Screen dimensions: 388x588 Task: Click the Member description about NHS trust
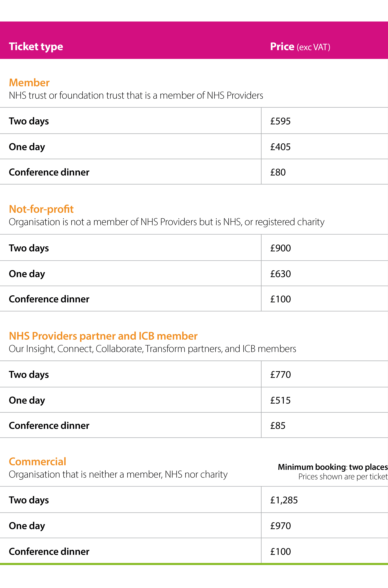[136, 96]
